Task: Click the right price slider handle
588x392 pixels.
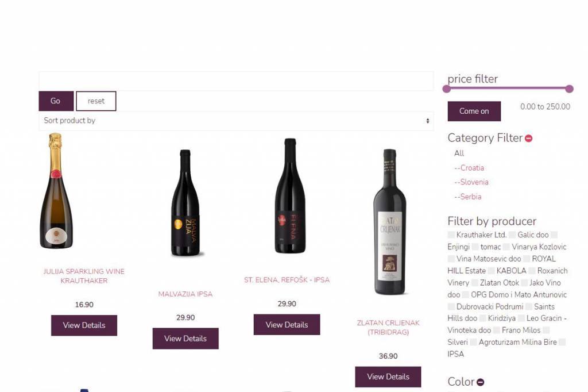Action: [569, 89]
